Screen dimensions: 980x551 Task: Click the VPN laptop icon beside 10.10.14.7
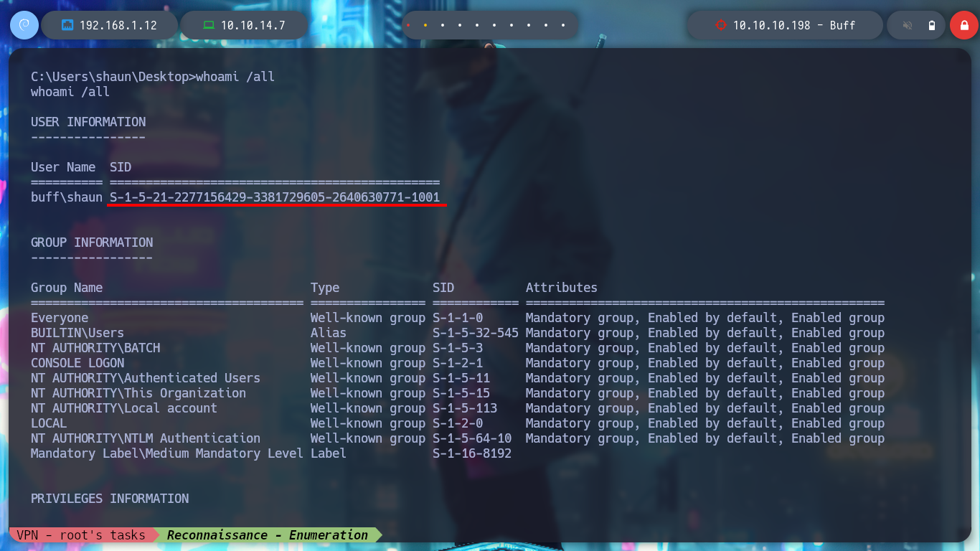(x=209, y=25)
